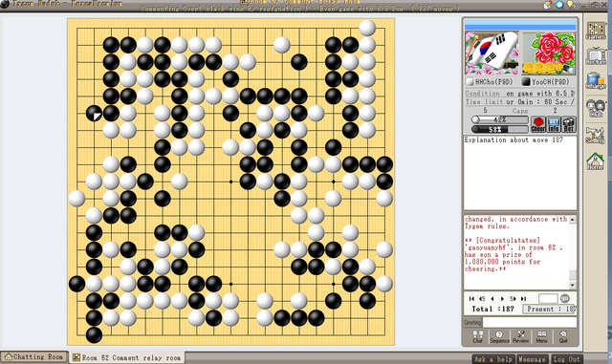Click the Total :187 label

(x=492, y=309)
